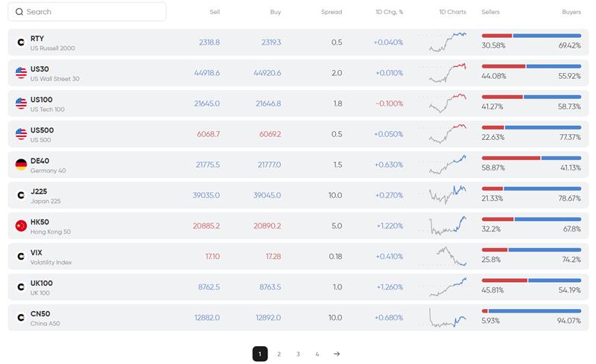
Task: Type in the Search input field
Action: (x=93, y=12)
